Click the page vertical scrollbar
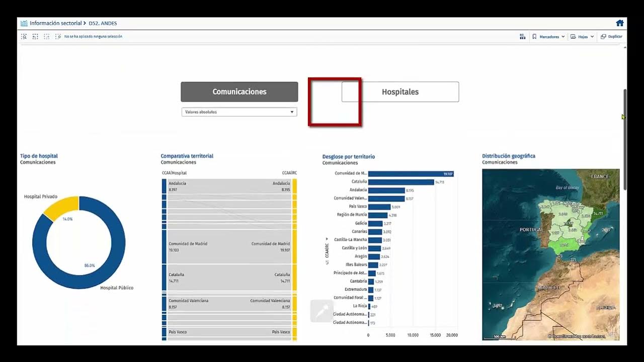 pos(625,140)
